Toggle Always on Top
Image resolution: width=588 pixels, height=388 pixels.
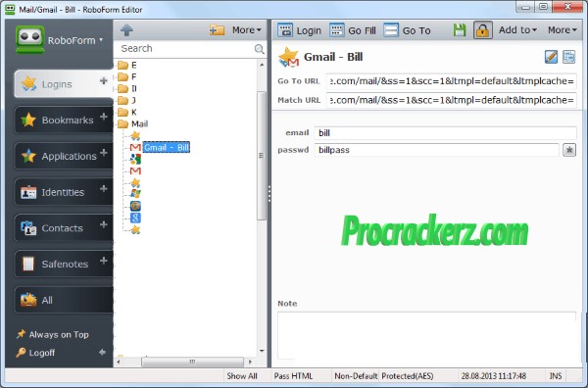[53, 334]
